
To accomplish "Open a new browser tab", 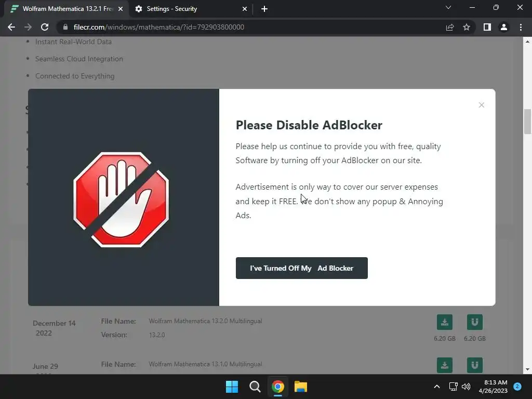I will tap(264, 9).
